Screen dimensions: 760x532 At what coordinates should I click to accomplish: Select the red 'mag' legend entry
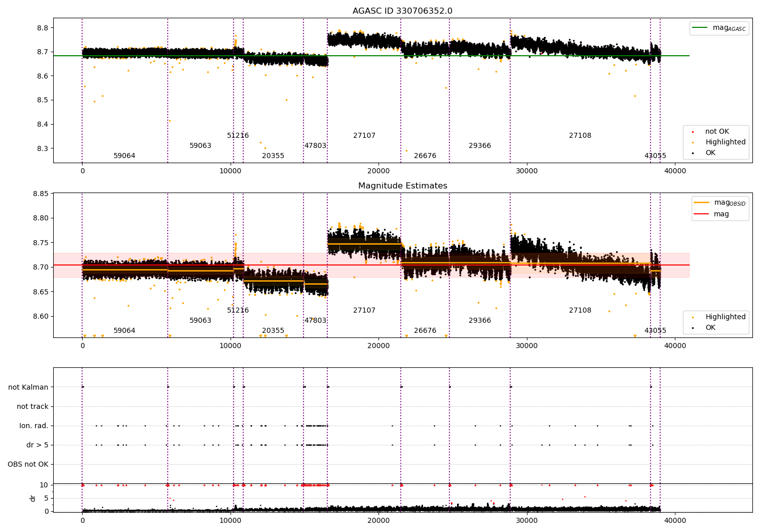pos(712,214)
